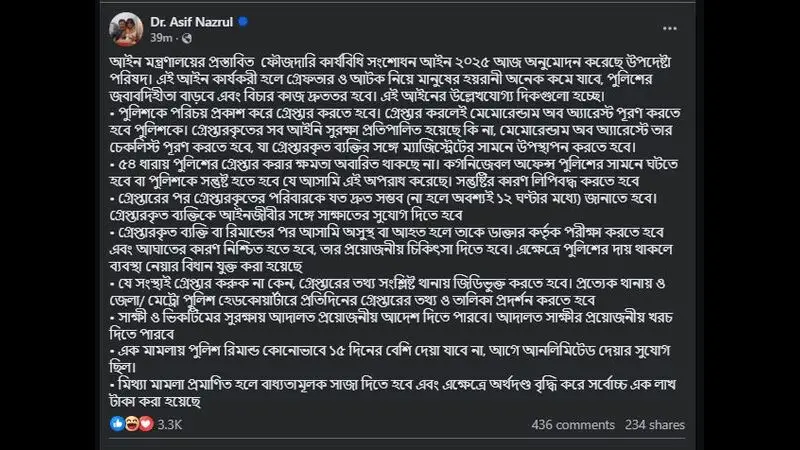Click the blue verified badge icon
The height and width of the screenshot is (450, 800).
coord(243,21)
